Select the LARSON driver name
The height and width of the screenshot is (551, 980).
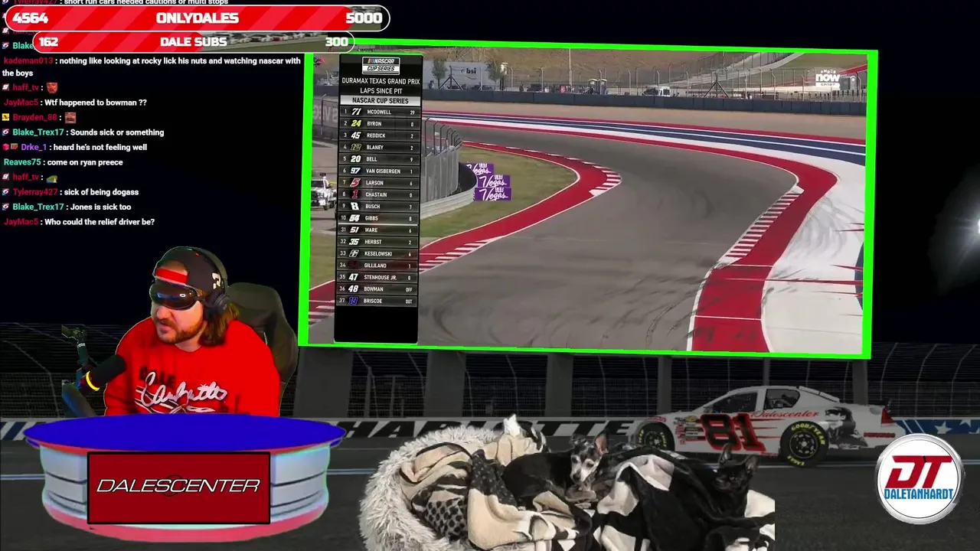click(375, 183)
